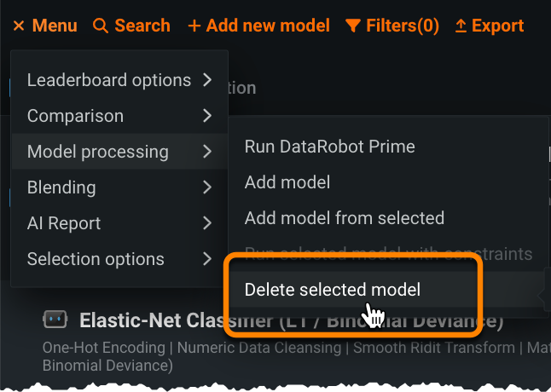Click the Export upload arrow icon
Viewport: 551px width, 392px height.
[461, 26]
